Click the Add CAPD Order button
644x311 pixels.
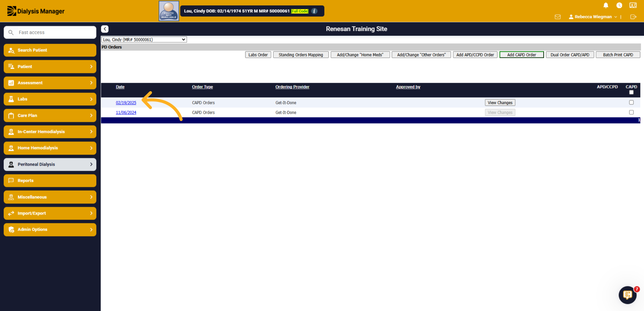click(x=522, y=55)
